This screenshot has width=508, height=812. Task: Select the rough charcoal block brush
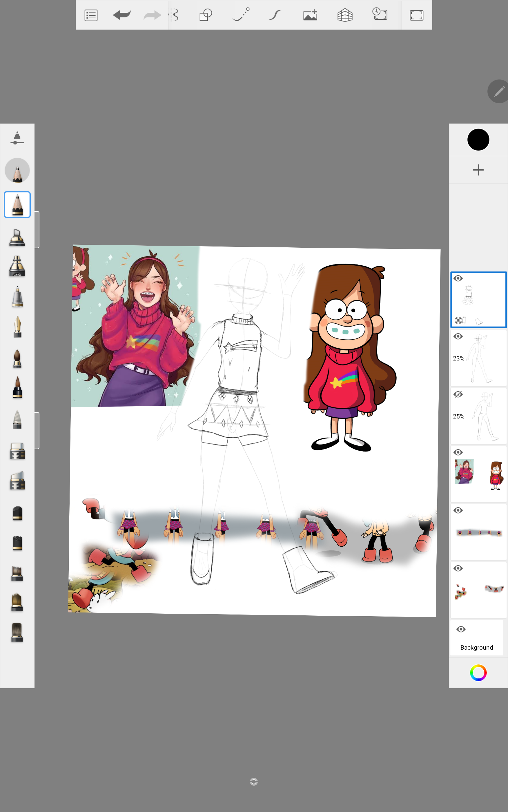click(17, 543)
